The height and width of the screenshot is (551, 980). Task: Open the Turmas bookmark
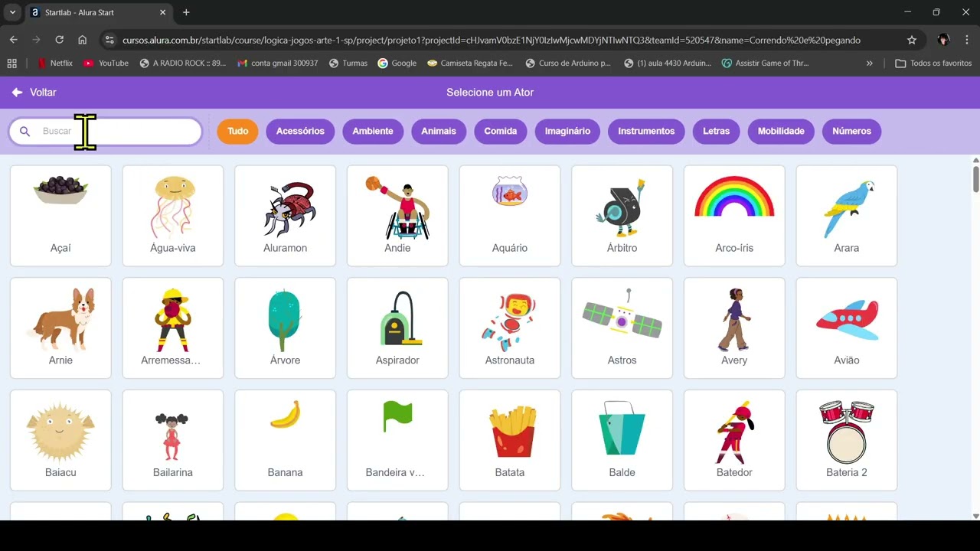(348, 64)
